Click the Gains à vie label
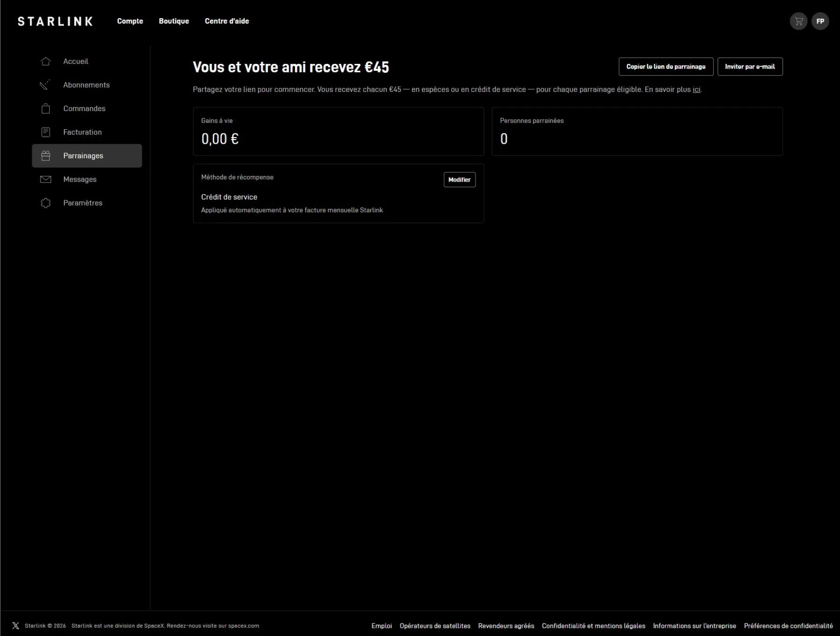The height and width of the screenshot is (636, 840). [x=217, y=120]
